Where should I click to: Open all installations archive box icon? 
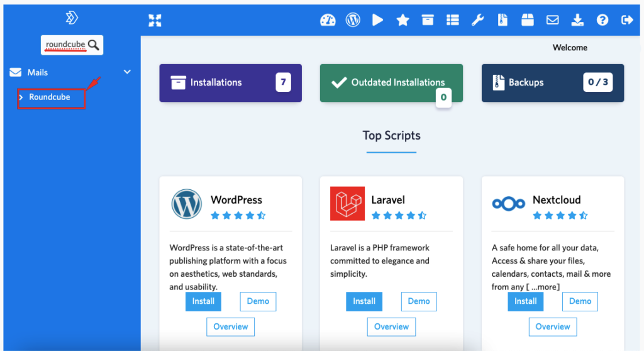[x=428, y=19]
